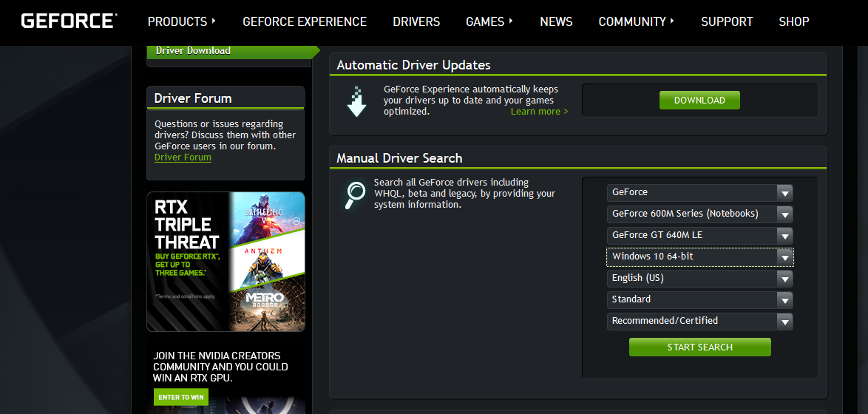Open the Standard driver type dropdown
The image size is (868, 414).
[x=699, y=299]
